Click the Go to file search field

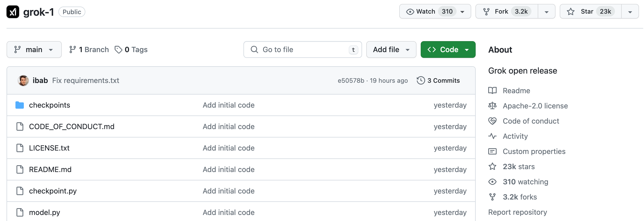tap(302, 49)
